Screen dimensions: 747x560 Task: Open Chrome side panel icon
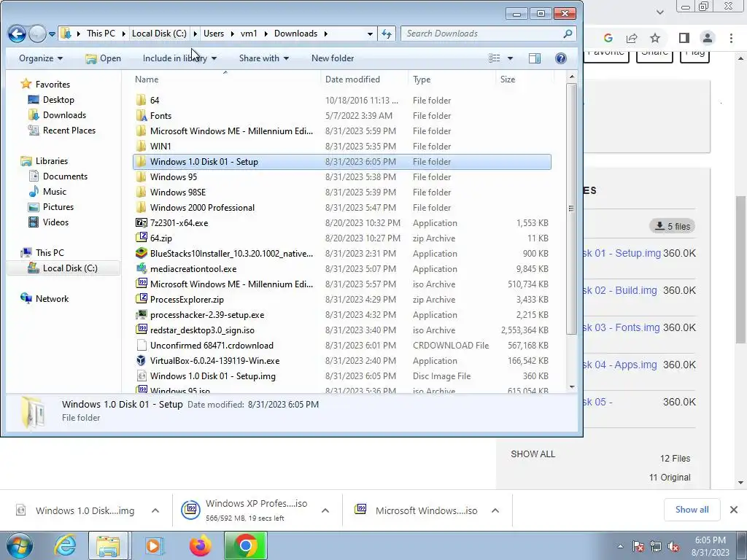point(684,38)
